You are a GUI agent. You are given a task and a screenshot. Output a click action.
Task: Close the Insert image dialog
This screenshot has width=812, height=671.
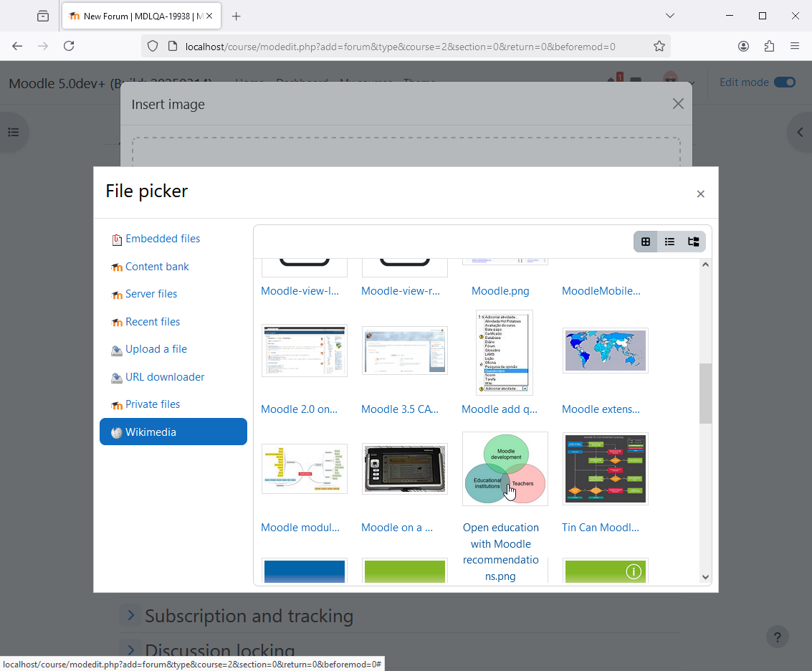(678, 104)
